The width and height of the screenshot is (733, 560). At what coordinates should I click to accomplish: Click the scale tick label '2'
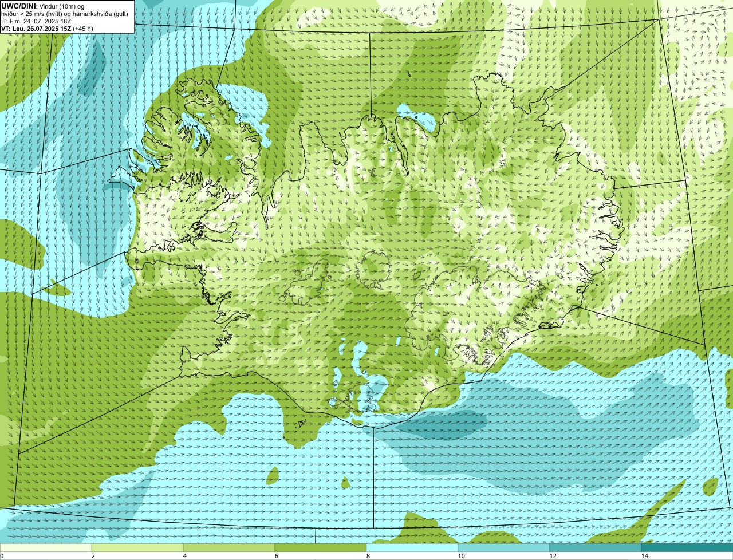[x=93, y=556]
